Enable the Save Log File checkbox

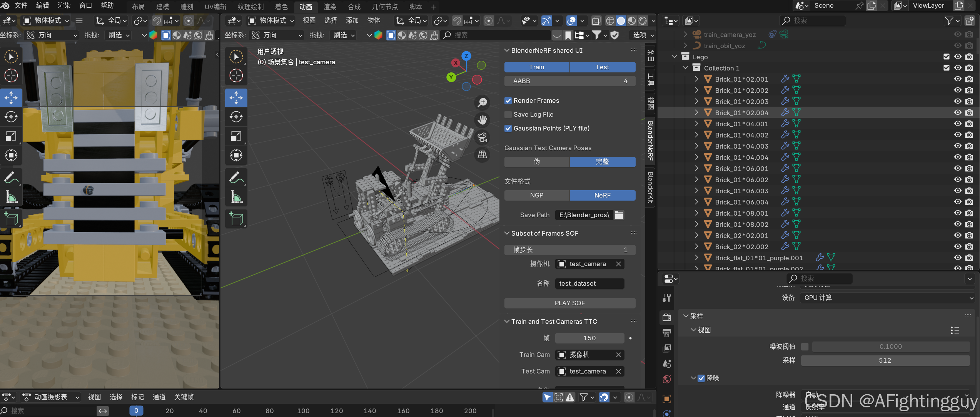pyautogui.click(x=508, y=114)
